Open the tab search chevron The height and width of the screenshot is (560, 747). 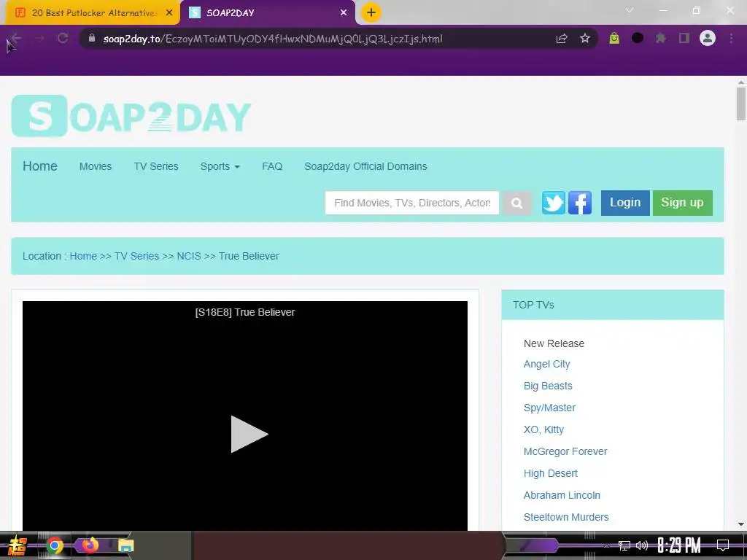pos(630,10)
